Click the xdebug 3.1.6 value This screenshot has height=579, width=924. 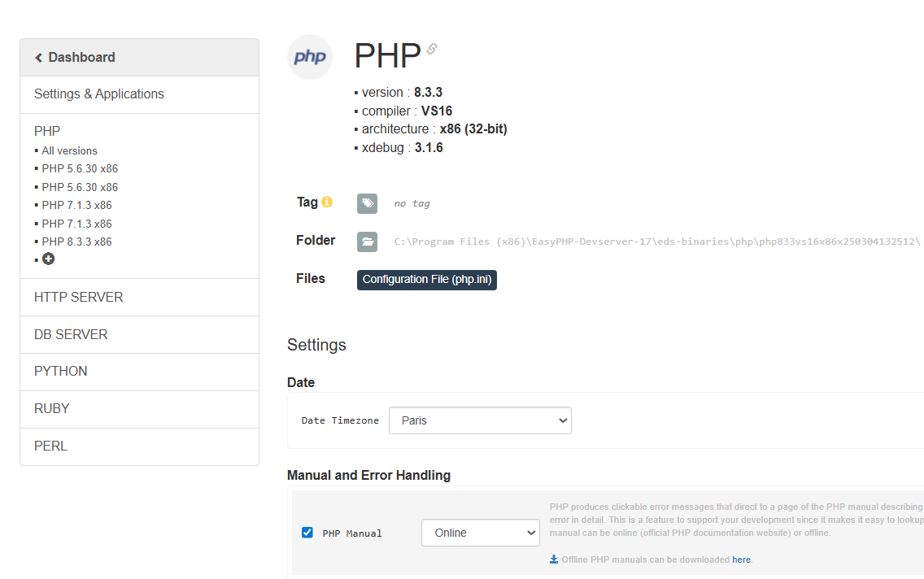coord(429,147)
